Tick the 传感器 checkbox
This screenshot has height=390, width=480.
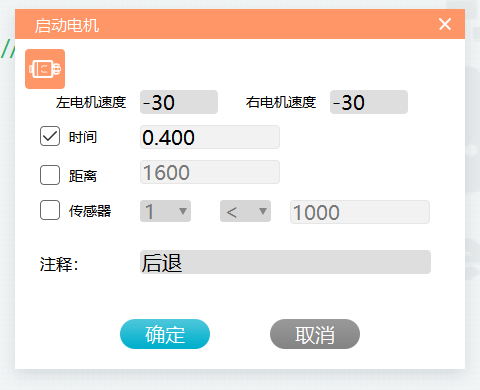50,210
